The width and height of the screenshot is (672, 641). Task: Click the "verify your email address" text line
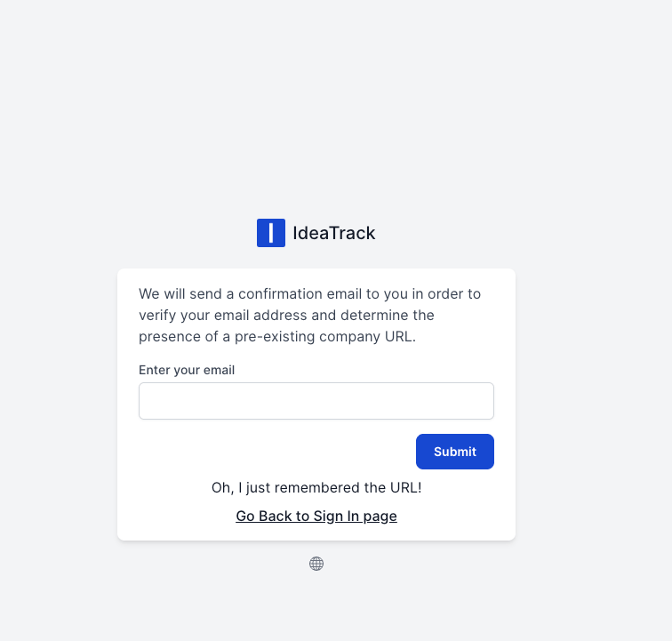pyautogui.click(x=286, y=315)
